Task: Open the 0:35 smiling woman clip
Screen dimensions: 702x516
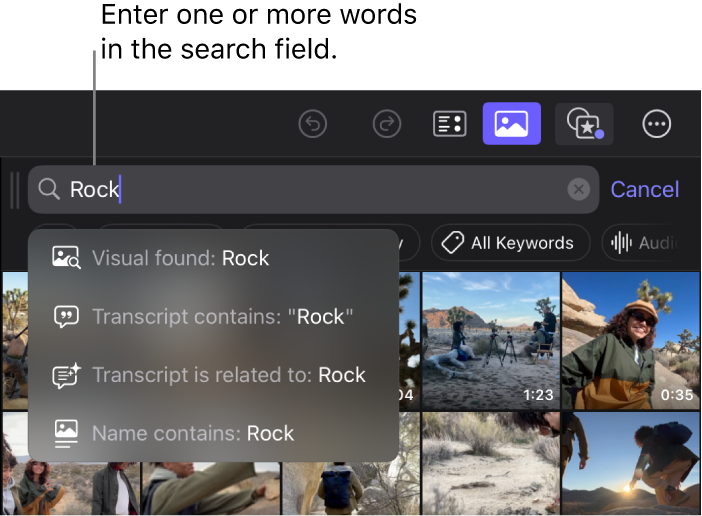Action: coord(631,341)
